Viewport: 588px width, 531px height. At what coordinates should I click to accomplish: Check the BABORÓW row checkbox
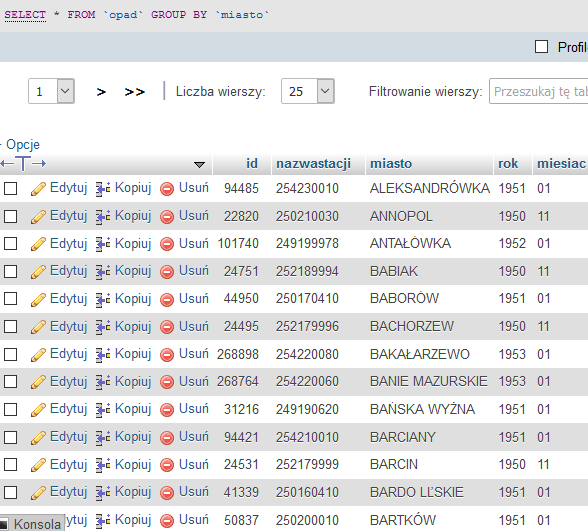pyautogui.click(x=10, y=299)
